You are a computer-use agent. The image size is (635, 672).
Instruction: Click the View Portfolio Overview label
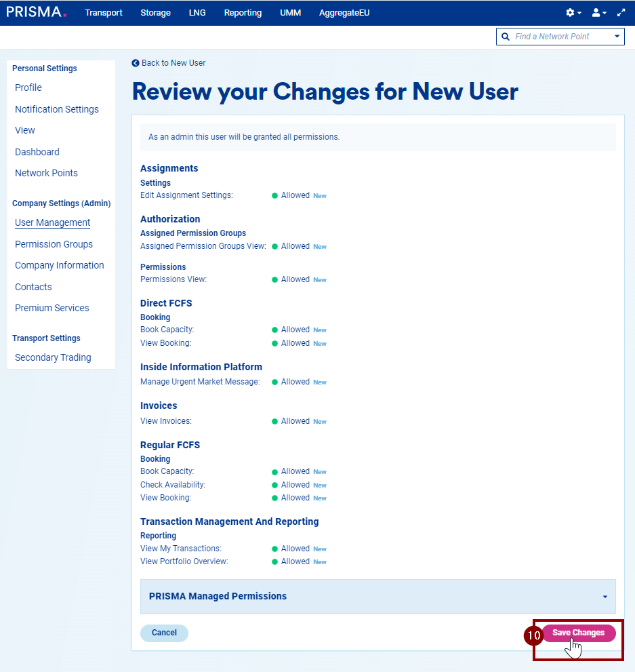coord(184,561)
